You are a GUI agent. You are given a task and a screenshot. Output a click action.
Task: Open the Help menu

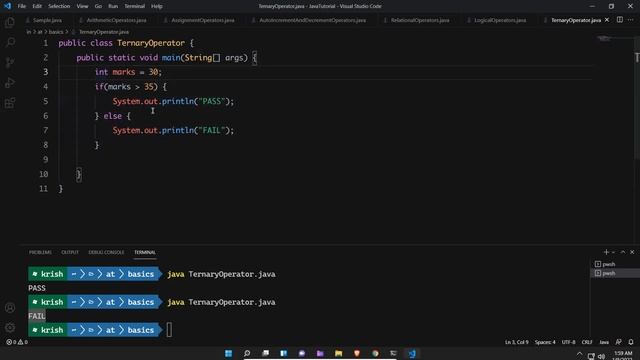[x=157, y=6]
